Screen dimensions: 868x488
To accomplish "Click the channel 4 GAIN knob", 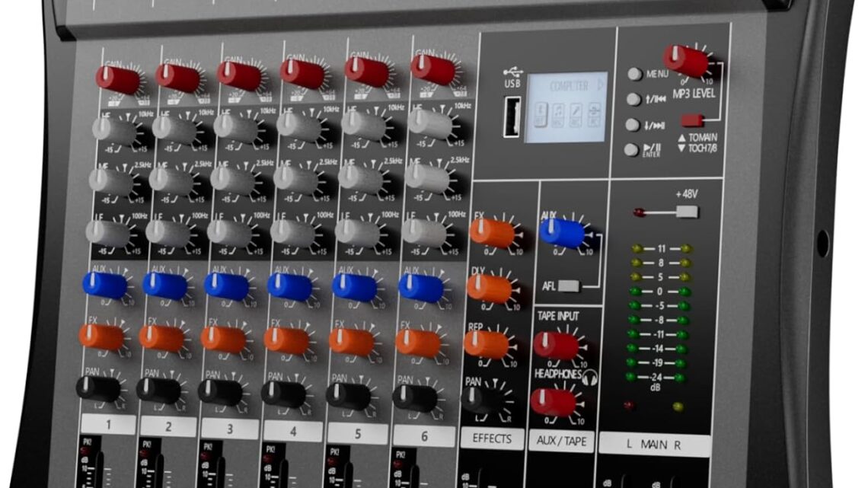I will (x=302, y=74).
